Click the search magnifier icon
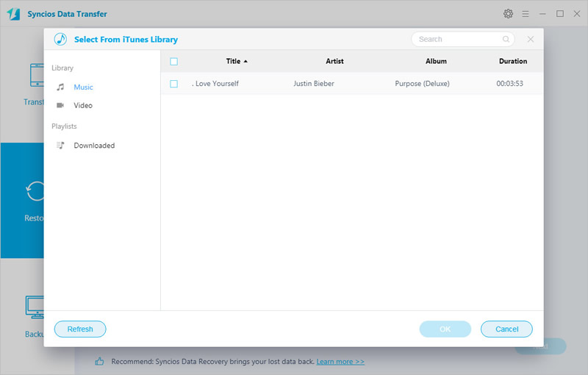588x375 pixels. click(506, 39)
